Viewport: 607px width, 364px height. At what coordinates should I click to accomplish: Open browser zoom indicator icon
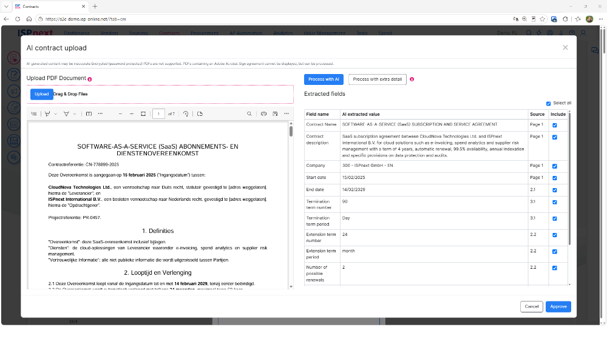pos(524,19)
